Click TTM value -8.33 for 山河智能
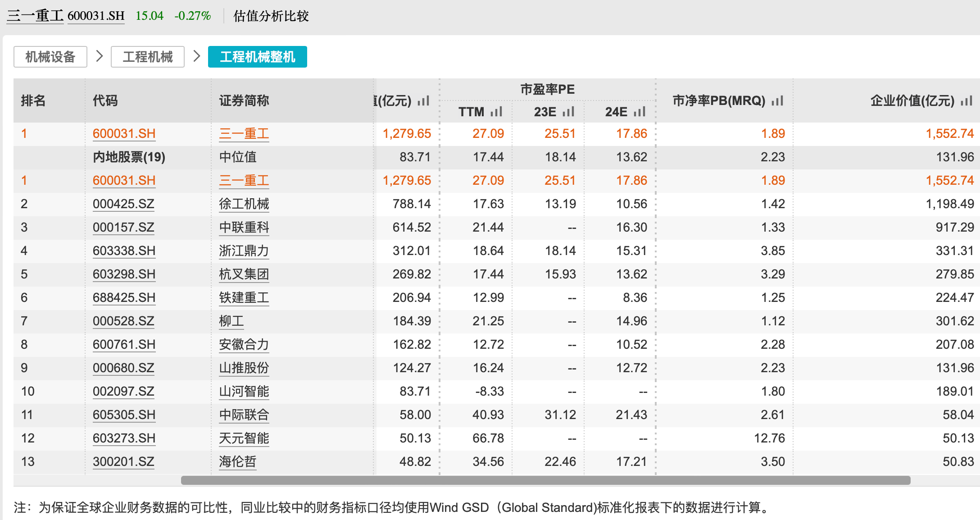The width and height of the screenshot is (980, 520). 490,391
